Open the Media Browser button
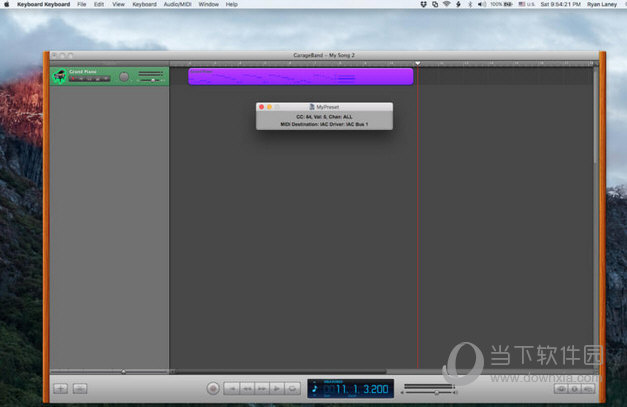The height and width of the screenshot is (407, 627). [588, 389]
